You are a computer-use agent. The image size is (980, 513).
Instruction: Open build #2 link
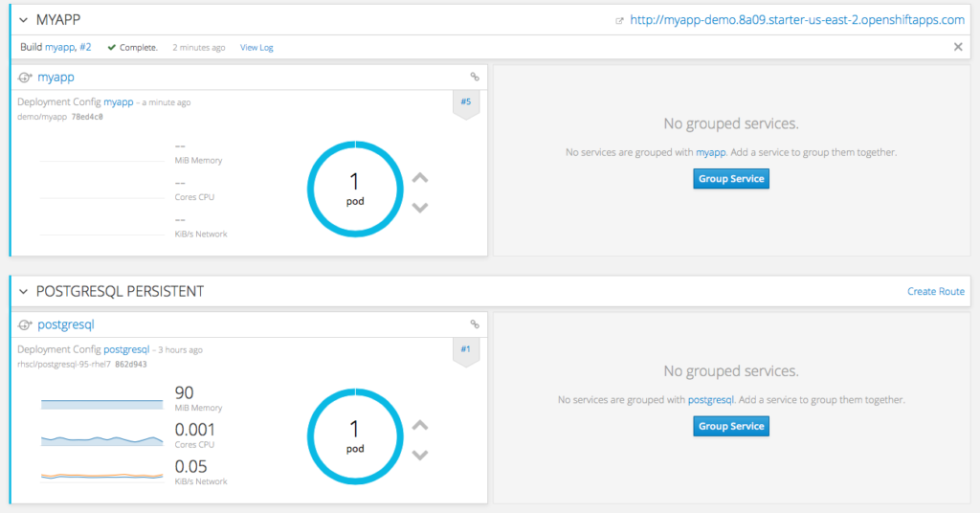click(85, 47)
